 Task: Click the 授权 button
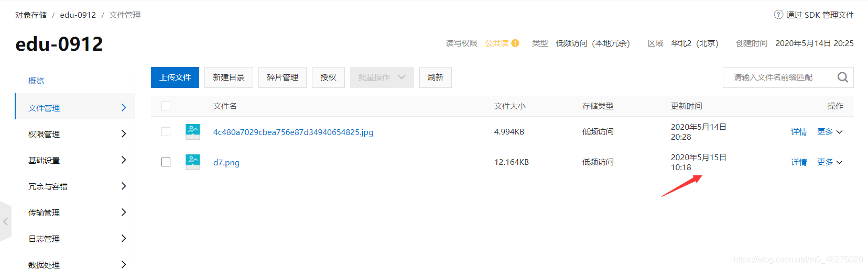[328, 77]
